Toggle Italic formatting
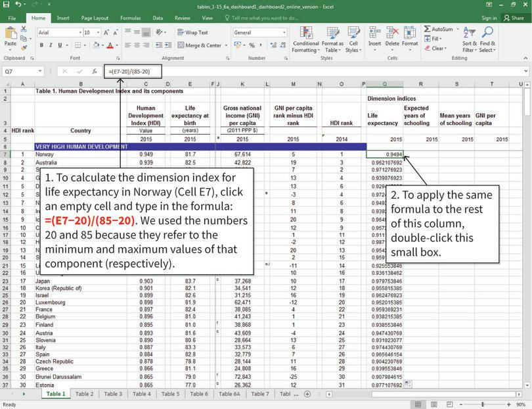This screenshot has height=409, width=532. coord(51,45)
